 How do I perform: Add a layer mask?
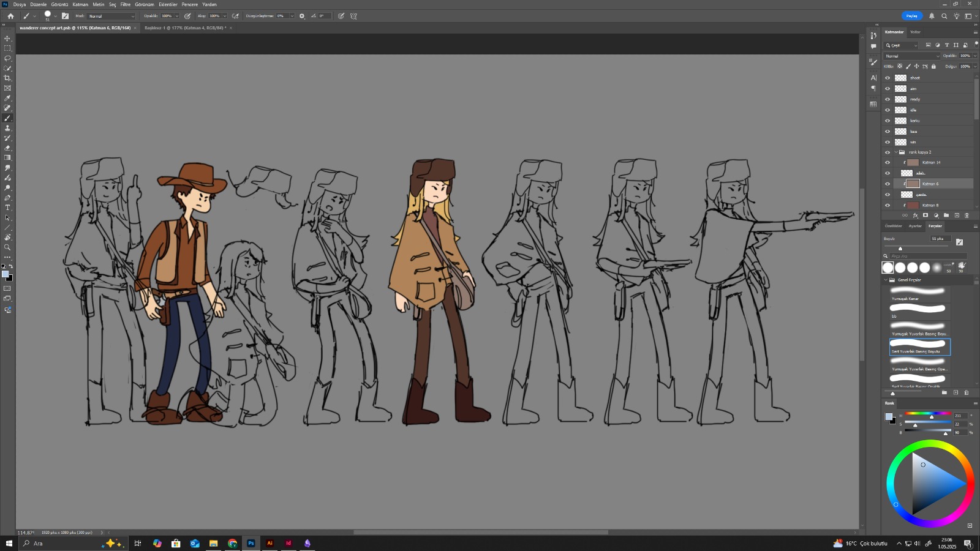click(x=925, y=216)
